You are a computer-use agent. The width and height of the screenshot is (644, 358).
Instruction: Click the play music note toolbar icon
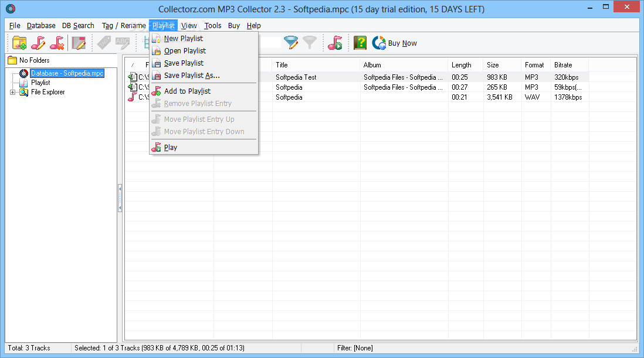coord(335,43)
